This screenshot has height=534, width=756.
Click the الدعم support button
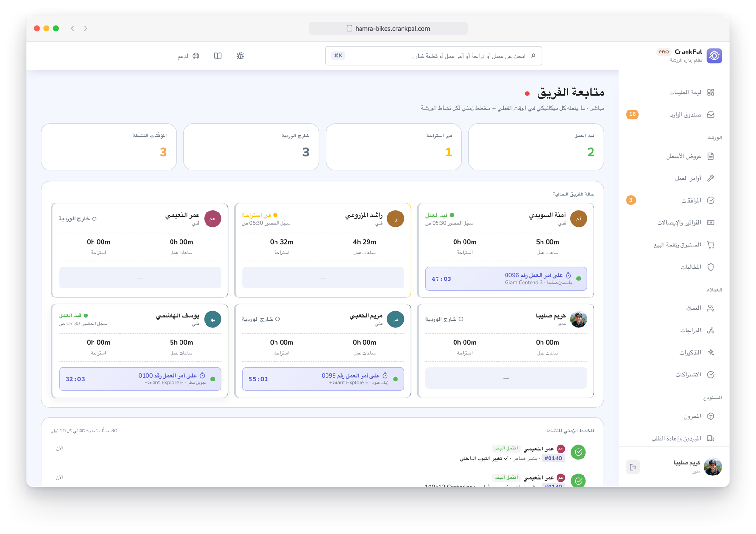[x=189, y=56]
